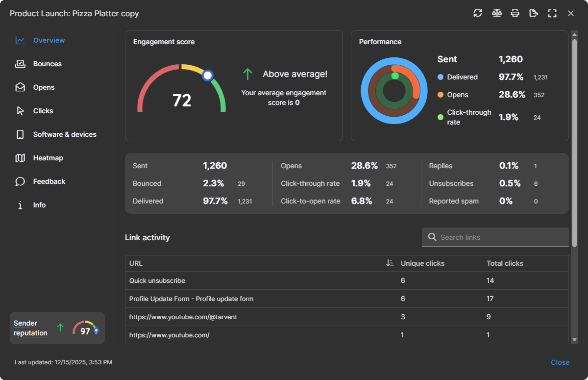Sort the URL column with the sort icon
Screen dimensions: 588x380
[390, 263]
